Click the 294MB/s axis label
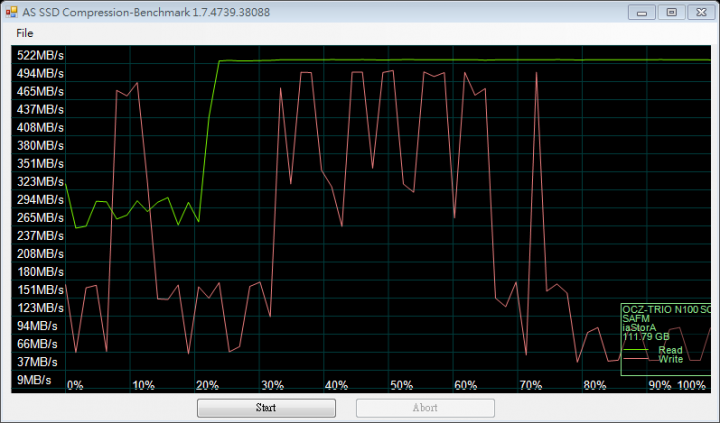720x423 pixels. pyautogui.click(x=40, y=199)
